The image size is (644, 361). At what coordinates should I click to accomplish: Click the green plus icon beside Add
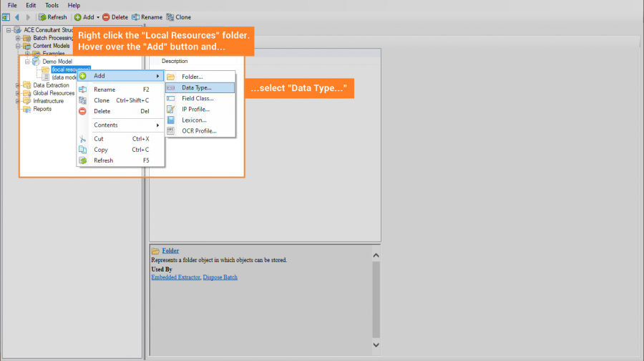pos(82,76)
